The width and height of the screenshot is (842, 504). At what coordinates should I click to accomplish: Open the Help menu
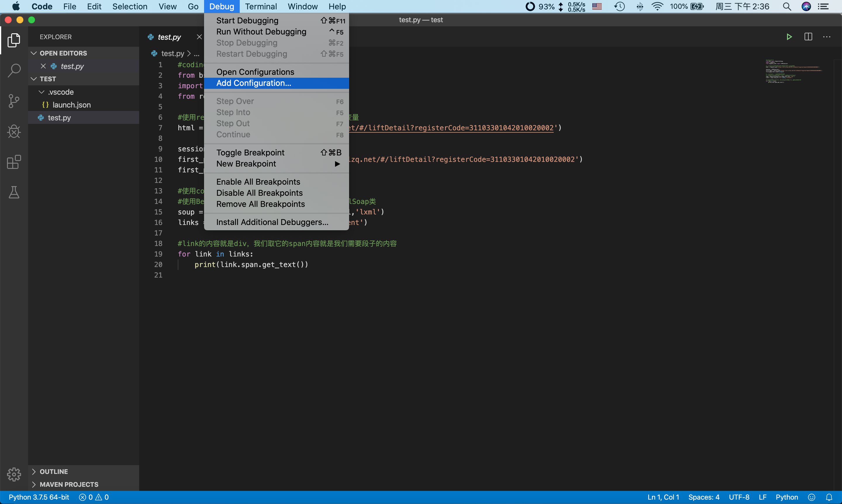pos(337,6)
